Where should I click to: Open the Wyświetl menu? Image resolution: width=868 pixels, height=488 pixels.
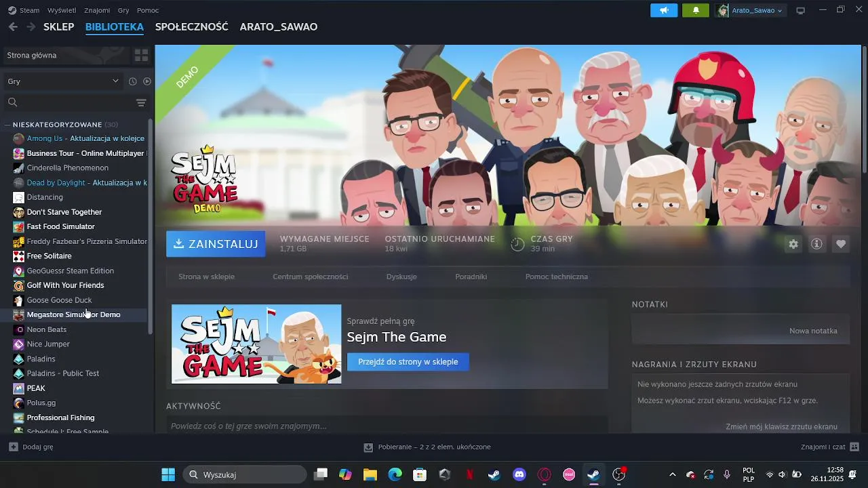pyautogui.click(x=62, y=10)
